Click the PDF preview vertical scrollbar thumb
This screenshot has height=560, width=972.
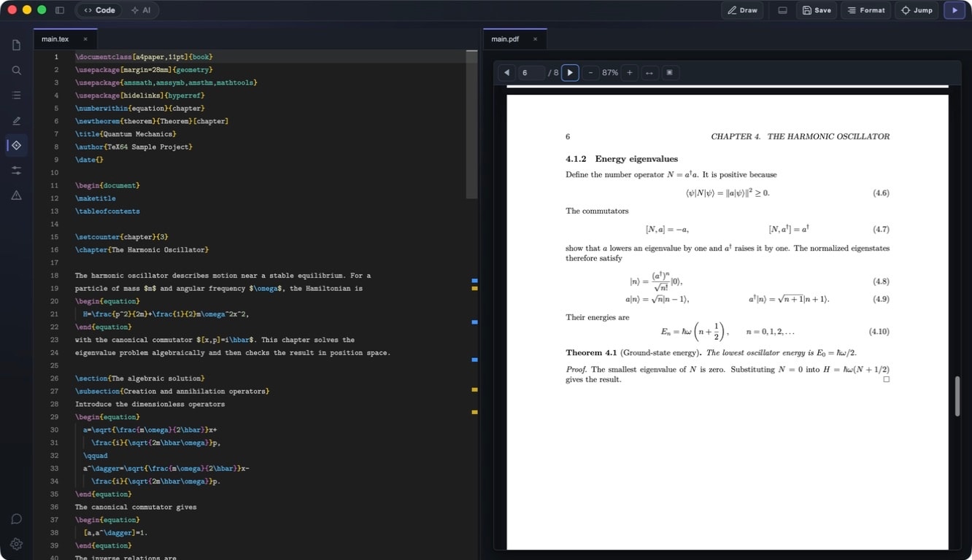957,396
